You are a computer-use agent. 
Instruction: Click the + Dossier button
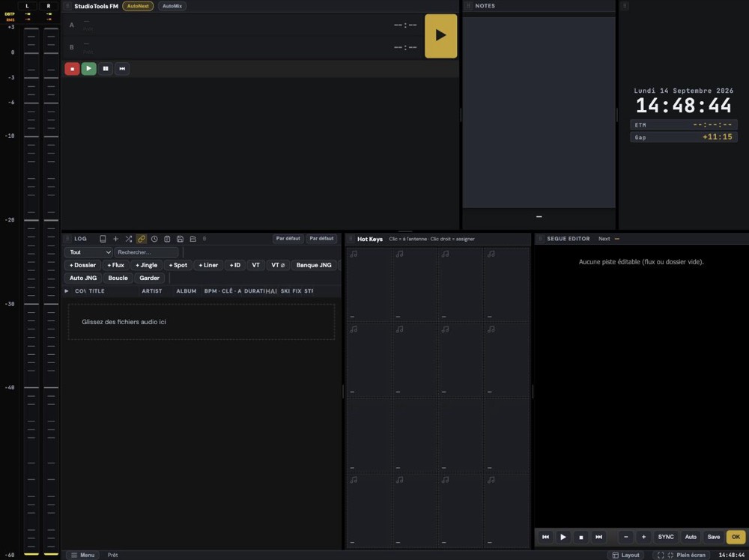coord(82,265)
